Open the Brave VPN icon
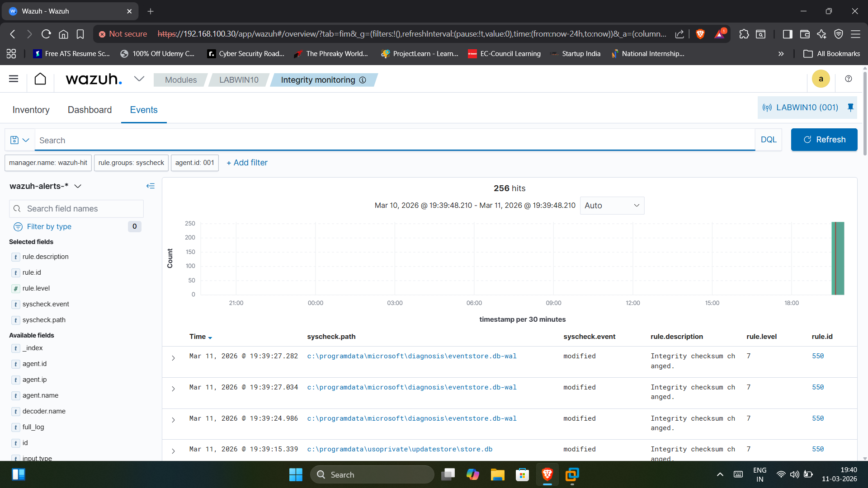The image size is (868, 488). point(839,34)
